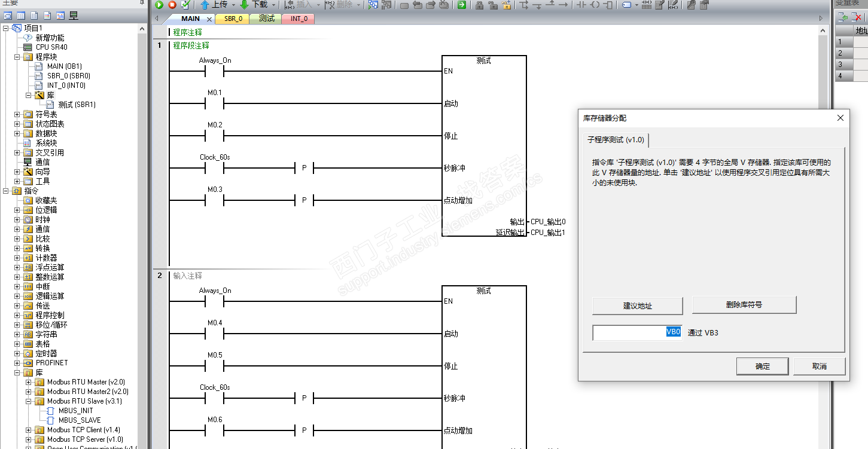Select MBUS_INIT instruction in the tree
This screenshot has height=449, width=868.
tap(76, 411)
